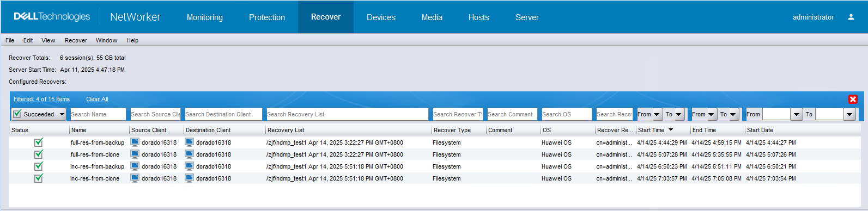
Task: Open the Succeeded status filter dropdown
Action: [x=62, y=114]
